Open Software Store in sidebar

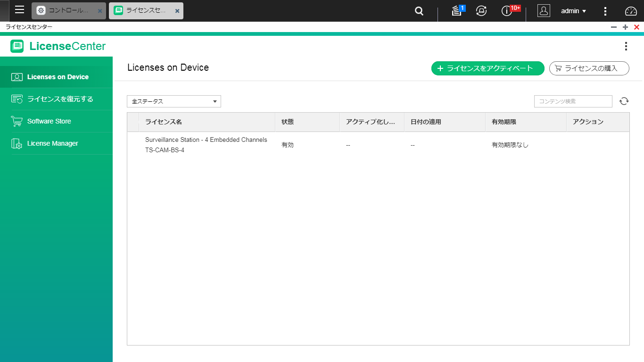pos(57,121)
